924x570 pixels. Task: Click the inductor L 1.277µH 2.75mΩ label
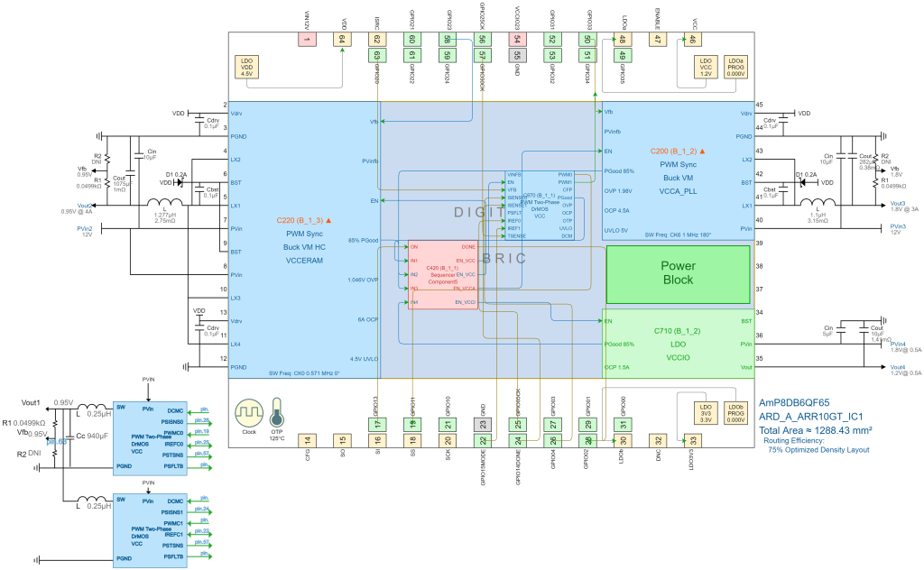point(164,215)
